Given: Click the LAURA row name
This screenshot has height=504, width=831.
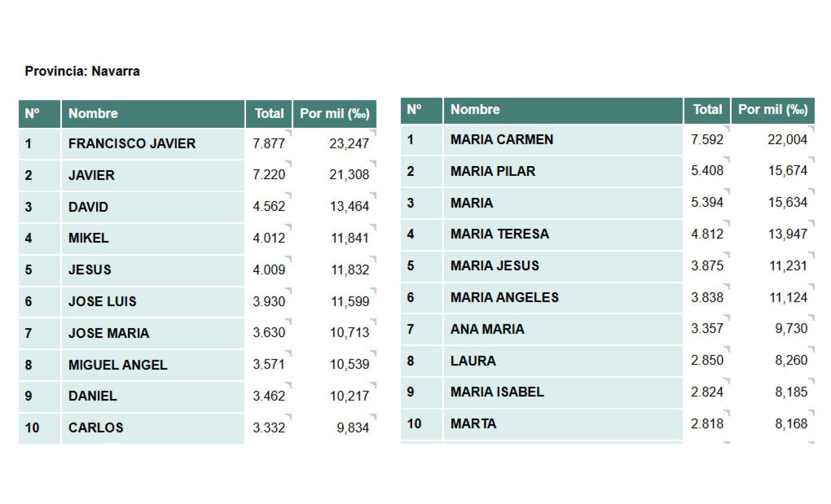Looking at the screenshot, I should (473, 361).
